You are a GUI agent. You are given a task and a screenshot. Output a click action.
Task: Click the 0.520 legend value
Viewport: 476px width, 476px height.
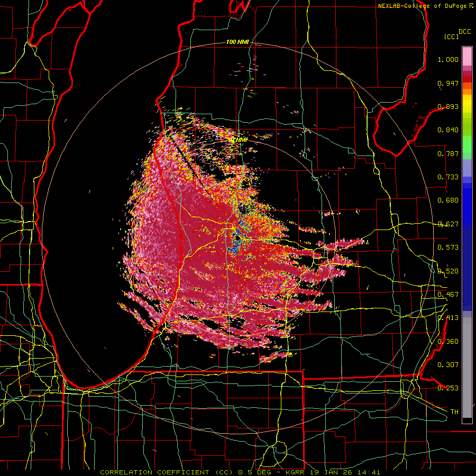click(448, 271)
